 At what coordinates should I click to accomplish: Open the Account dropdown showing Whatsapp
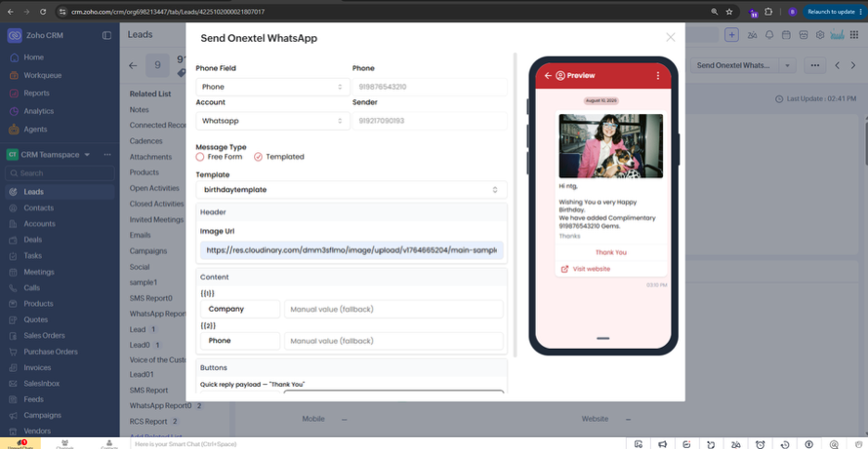[x=273, y=121]
